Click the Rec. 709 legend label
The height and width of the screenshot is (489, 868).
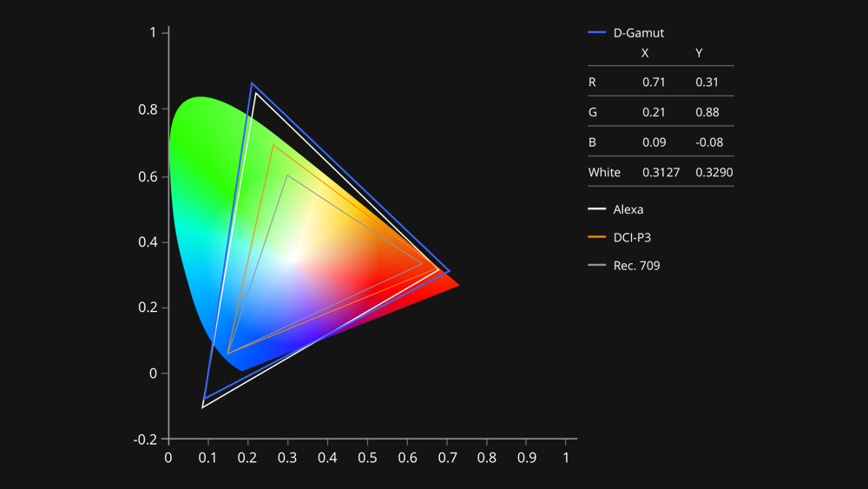point(636,266)
